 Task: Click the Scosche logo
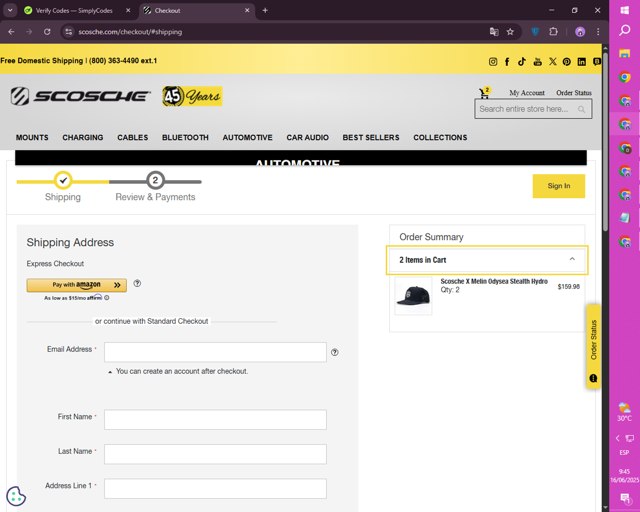[80, 96]
